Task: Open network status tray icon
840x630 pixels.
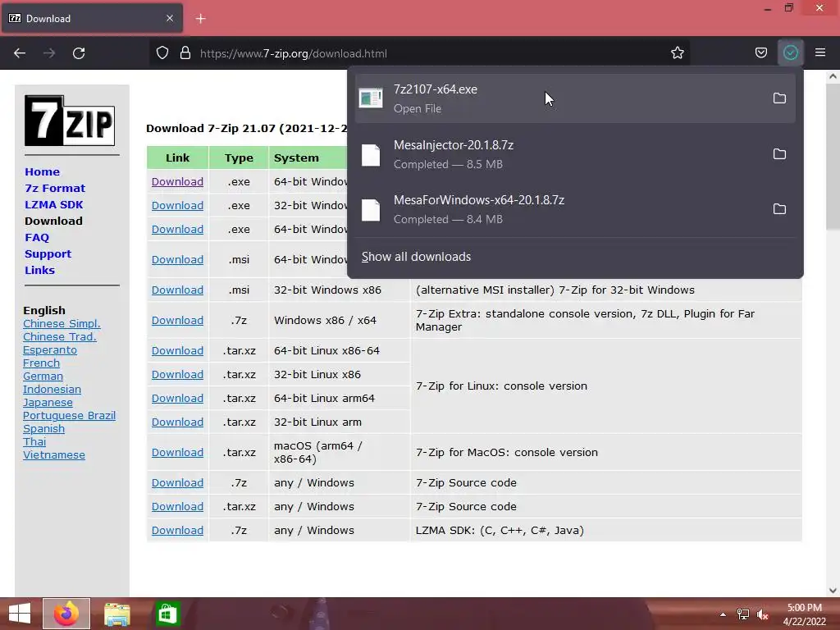Action: click(742, 614)
